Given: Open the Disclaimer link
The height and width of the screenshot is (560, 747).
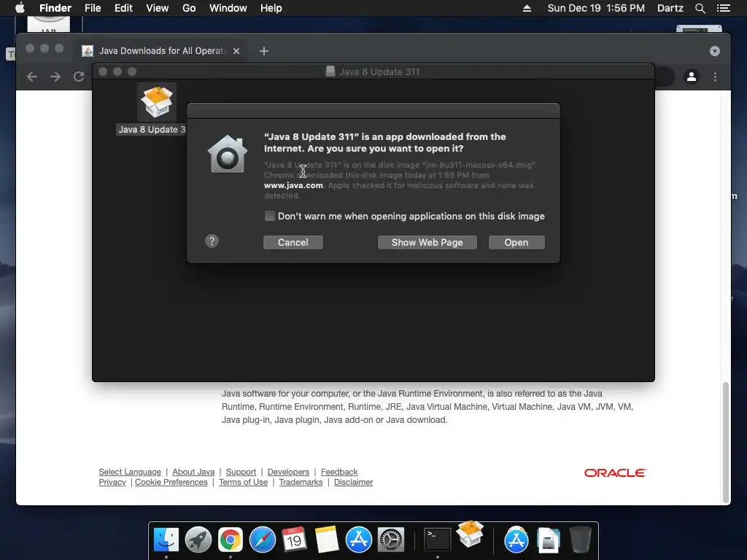Looking at the screenshot, I should pos(354,483).
